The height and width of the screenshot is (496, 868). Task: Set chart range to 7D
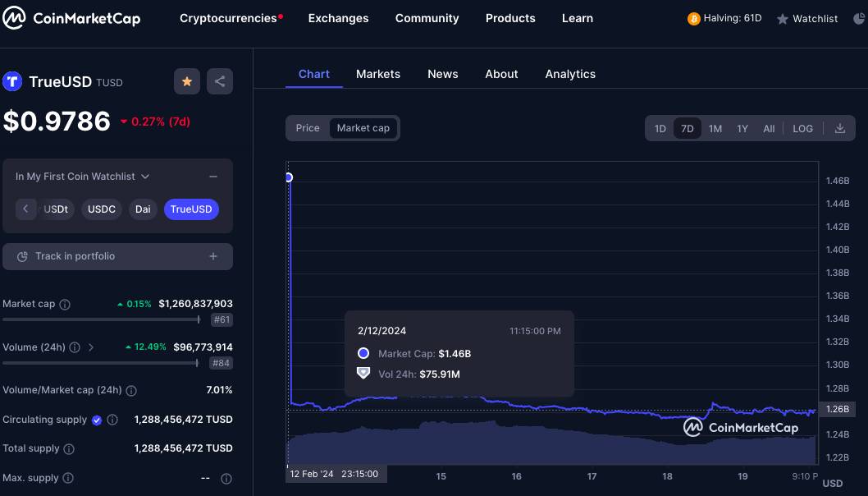[x=688, y=129]
